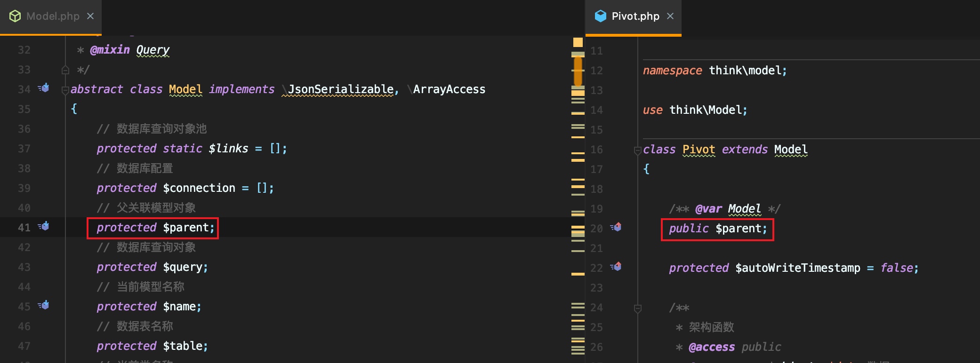Click line number 20 in Pivot.php gutter
Image resolution: width=980 pixels, height=363 pixels.
596,229
